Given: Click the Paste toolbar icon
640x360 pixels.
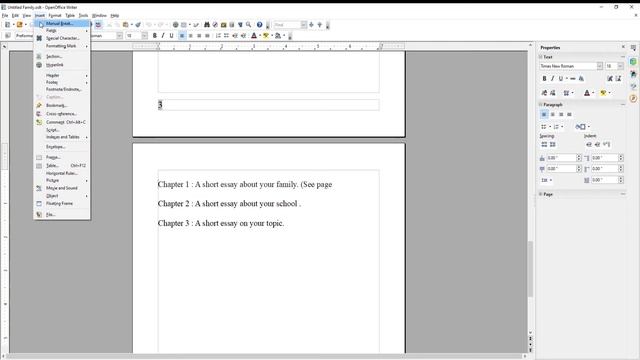Looking at the screenshot, I should [x=126, y=25].
